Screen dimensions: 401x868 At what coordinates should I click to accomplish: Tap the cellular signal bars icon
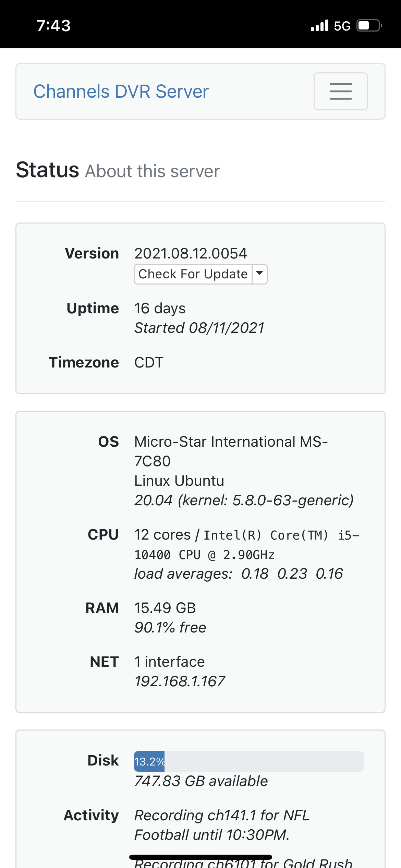[319, 26]
